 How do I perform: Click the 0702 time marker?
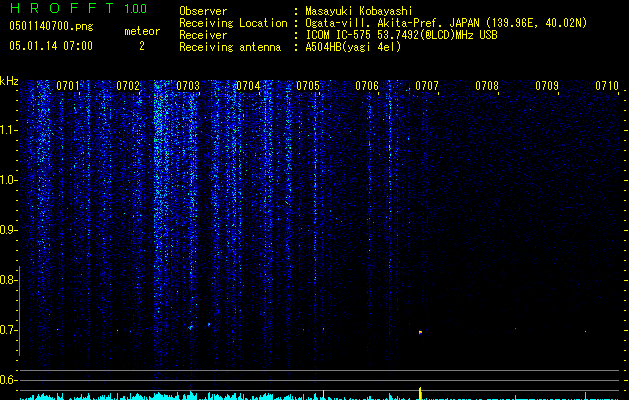click(128, 86)
